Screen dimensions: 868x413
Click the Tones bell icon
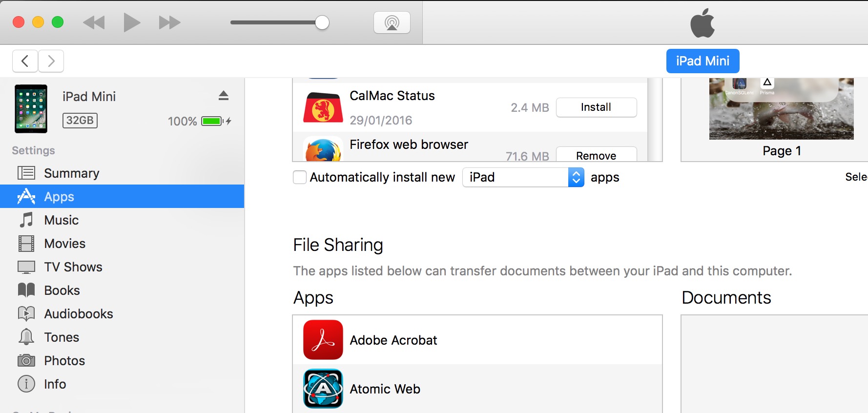click(x=26, y=337)
